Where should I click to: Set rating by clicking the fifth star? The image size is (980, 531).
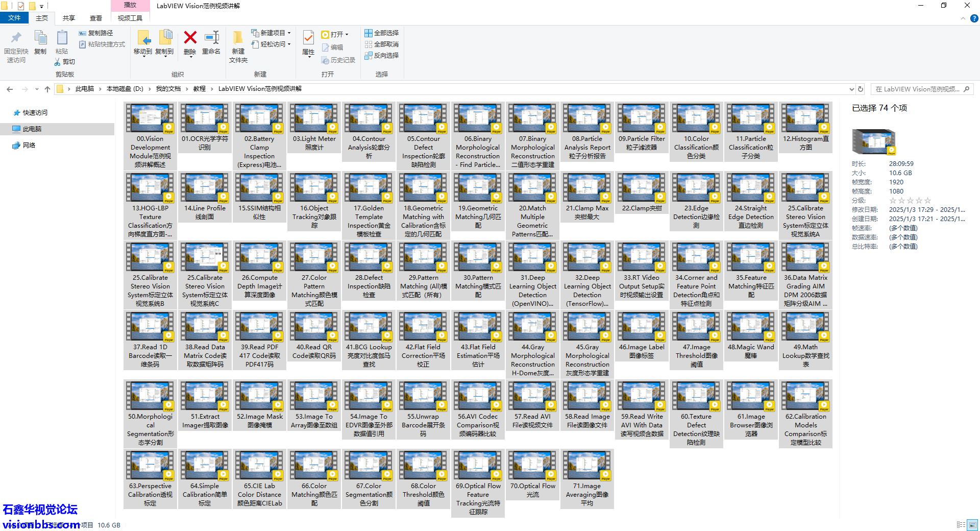click(928, 201)
